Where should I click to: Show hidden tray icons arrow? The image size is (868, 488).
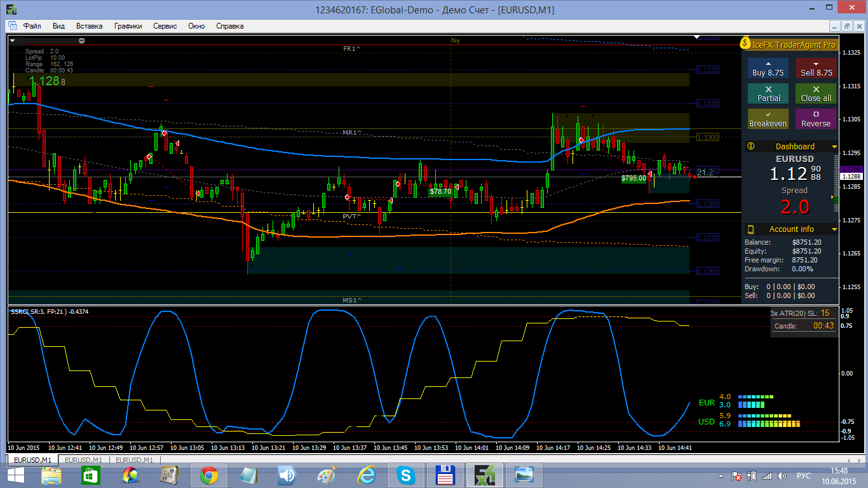pyautogui.click(x=721, y=475)
